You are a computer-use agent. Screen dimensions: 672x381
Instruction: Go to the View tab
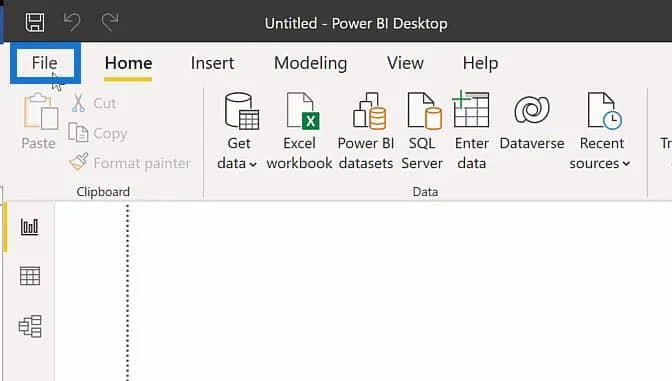(x=405, y=63)
